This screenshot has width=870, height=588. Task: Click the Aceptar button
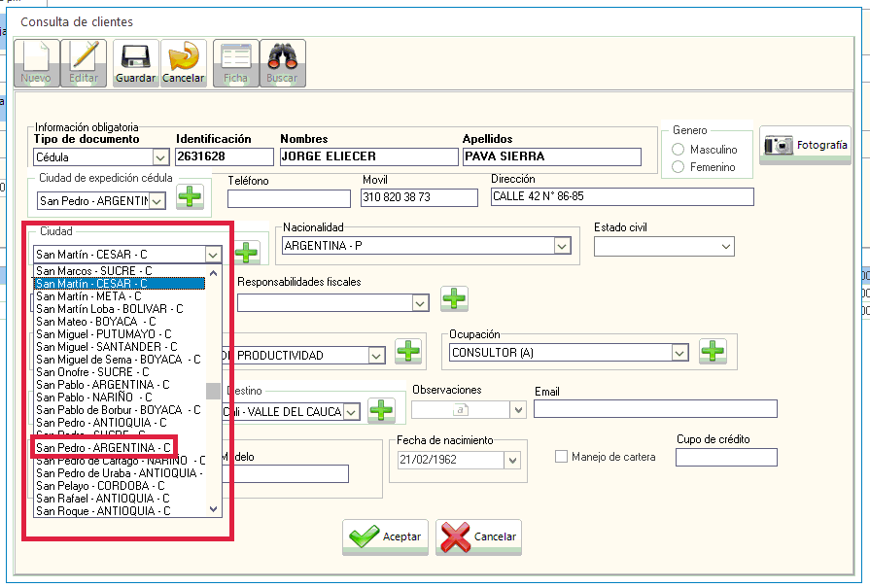pos(385,536)
